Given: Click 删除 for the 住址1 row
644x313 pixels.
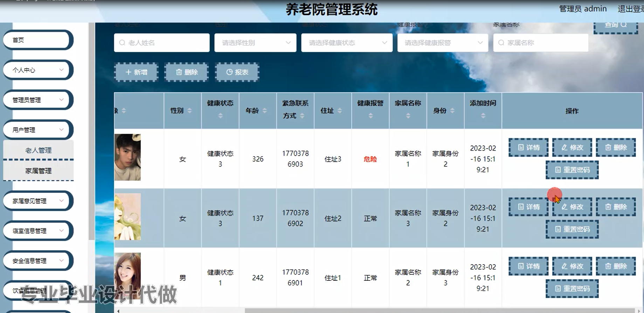Looking at the screenshot, I should (616, 266).
